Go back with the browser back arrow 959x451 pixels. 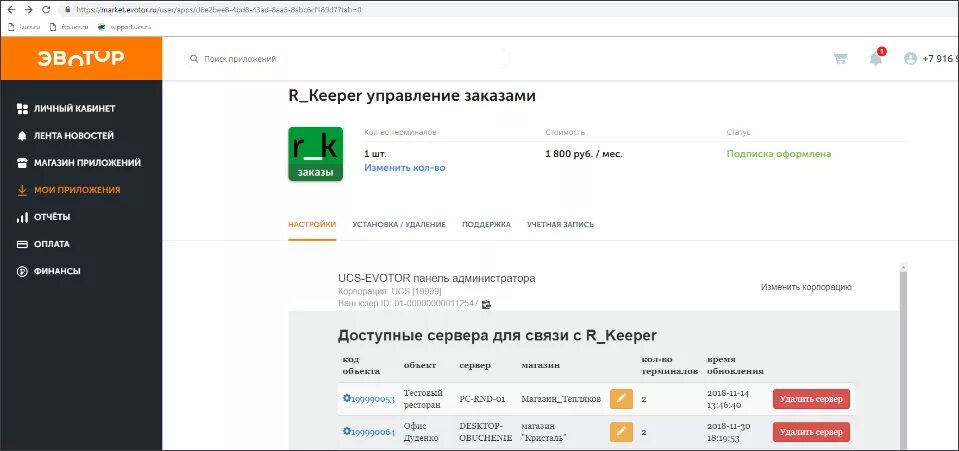(13, 10)
